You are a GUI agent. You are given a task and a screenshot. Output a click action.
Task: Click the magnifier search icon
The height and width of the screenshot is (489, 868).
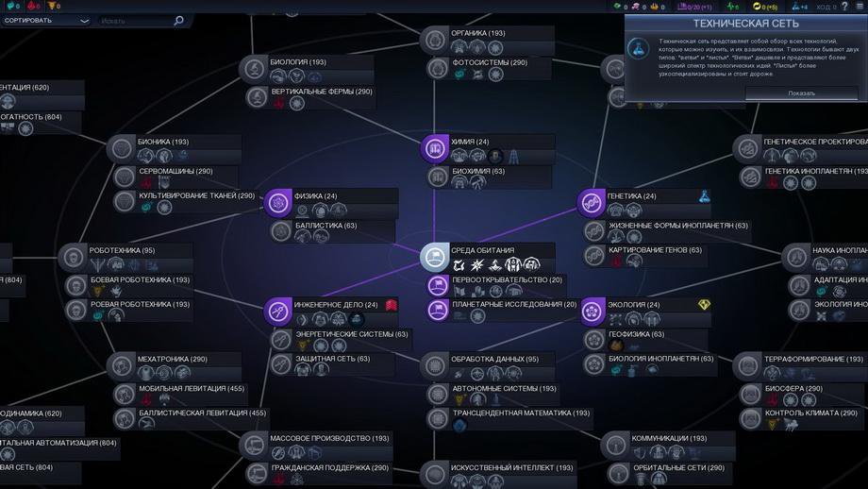178,20
